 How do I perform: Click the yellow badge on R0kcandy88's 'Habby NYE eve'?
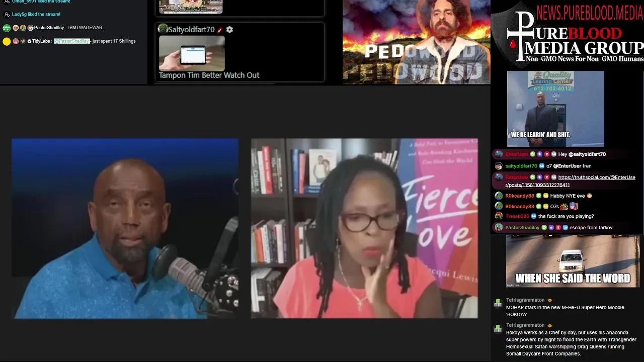[x=545, y=196]
